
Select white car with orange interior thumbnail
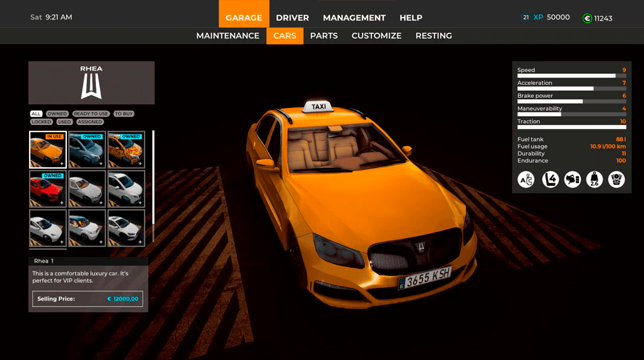click(87, 228)
